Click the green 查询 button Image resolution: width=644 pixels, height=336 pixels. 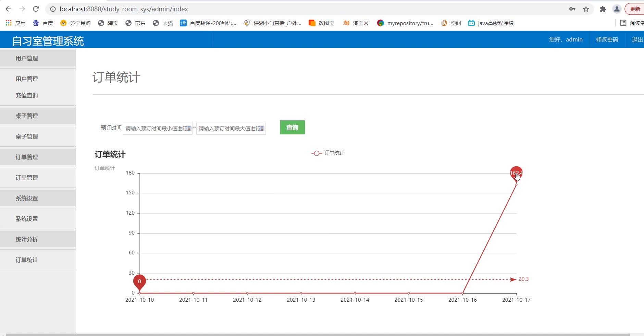click(x=292, y=128)
